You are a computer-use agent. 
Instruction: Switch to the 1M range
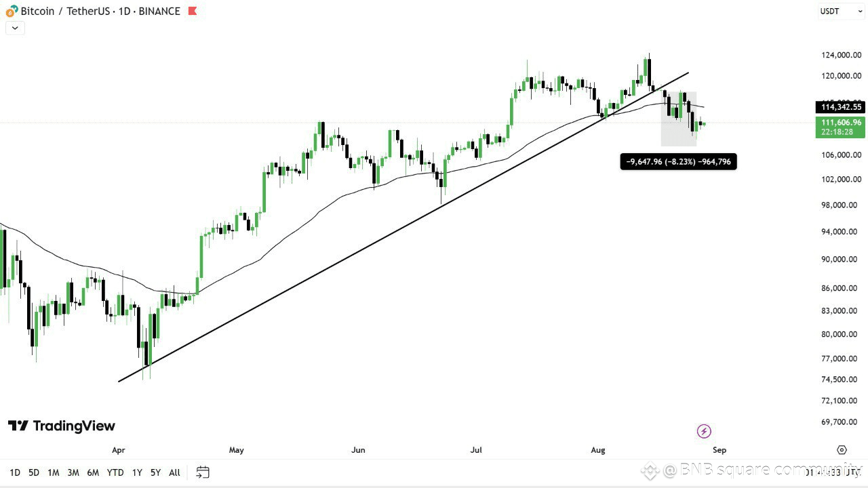point(54,472)
